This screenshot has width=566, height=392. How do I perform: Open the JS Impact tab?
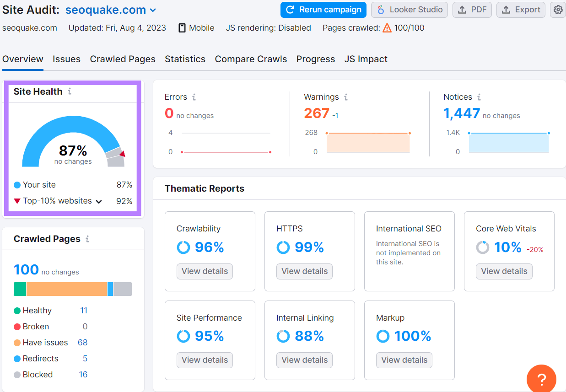click(366, 59)
